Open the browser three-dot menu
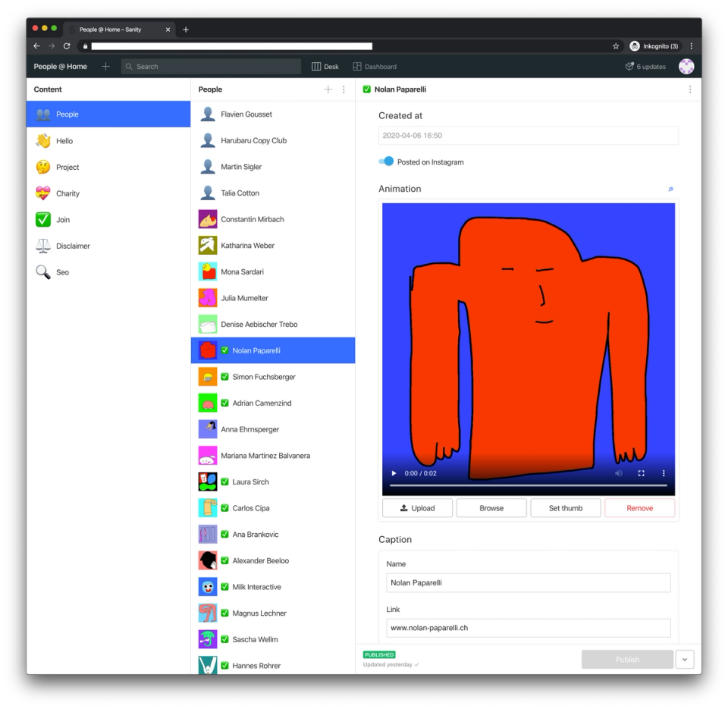Image resolution: width=728 pixels, height=709 pixels. [x=692, y=46]
